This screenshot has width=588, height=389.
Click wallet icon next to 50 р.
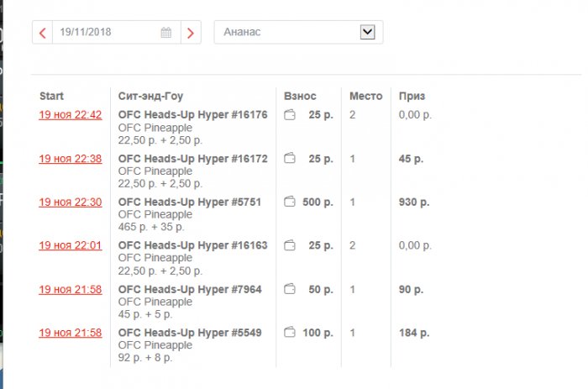pyautogui.click(x=291, y=289)
